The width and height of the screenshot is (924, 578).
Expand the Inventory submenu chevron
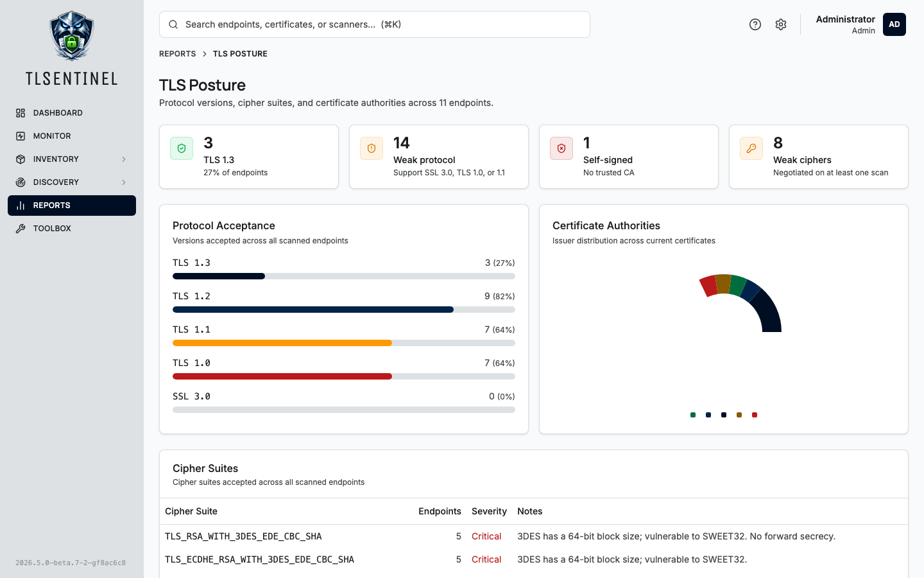point(124,159)
